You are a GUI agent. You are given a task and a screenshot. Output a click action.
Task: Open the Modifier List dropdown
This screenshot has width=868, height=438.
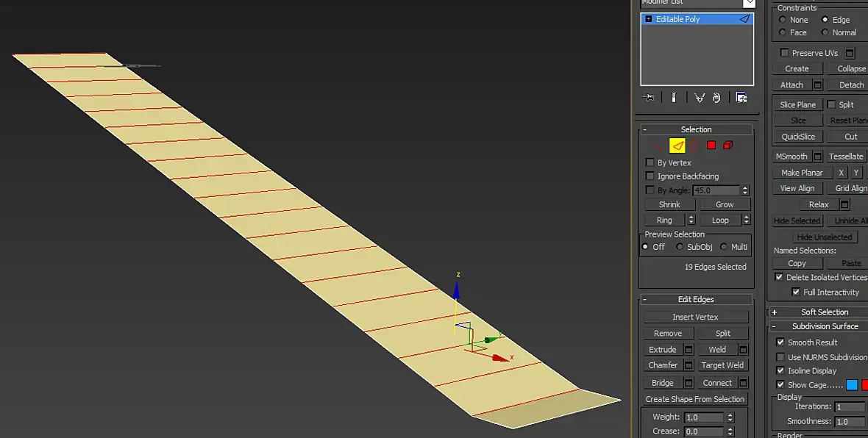[750, 3]
